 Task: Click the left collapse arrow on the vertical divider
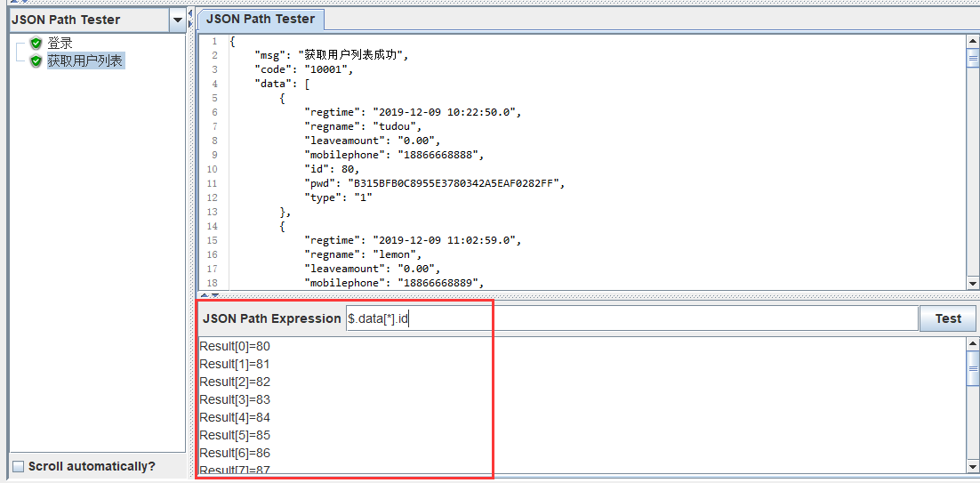click(x=190, y=13)
